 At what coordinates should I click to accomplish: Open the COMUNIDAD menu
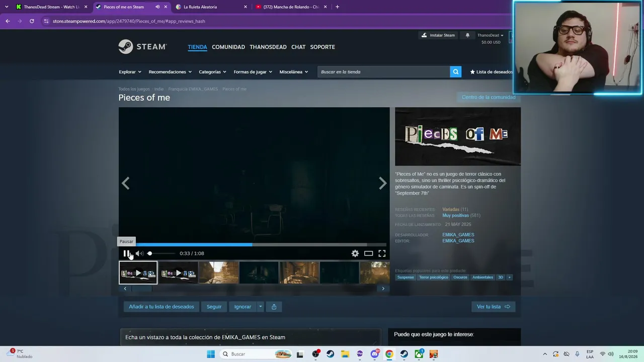(x=228, y=47)
